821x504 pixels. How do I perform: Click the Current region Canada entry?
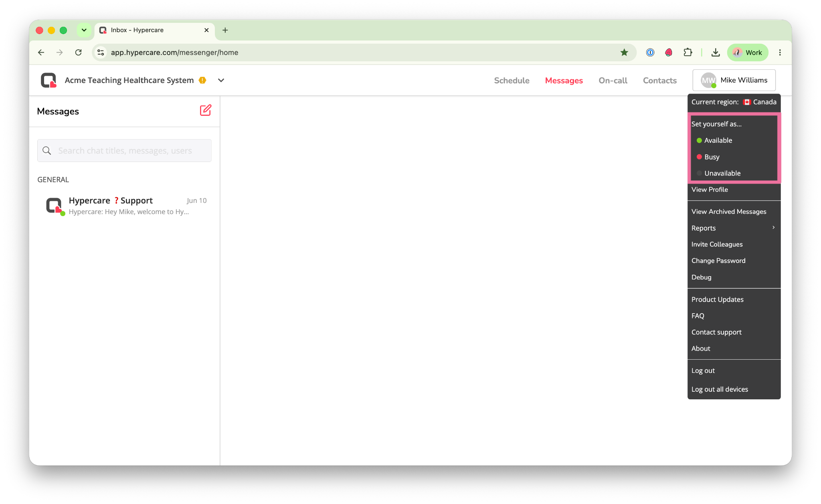[734, 102]
